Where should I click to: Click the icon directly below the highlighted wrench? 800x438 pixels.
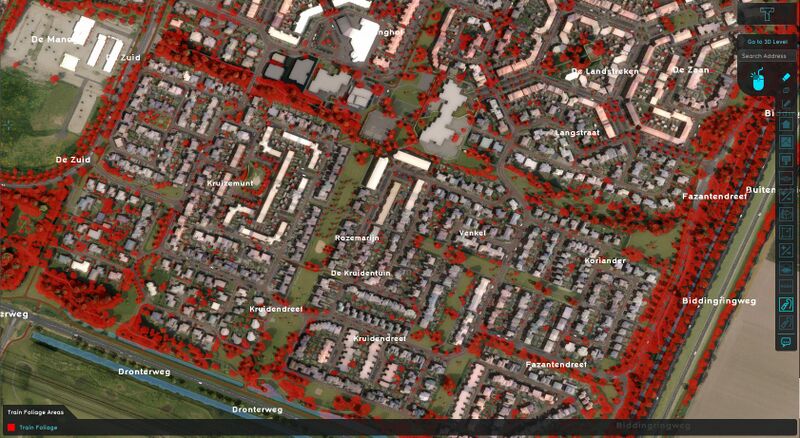(x=786, y=323)
